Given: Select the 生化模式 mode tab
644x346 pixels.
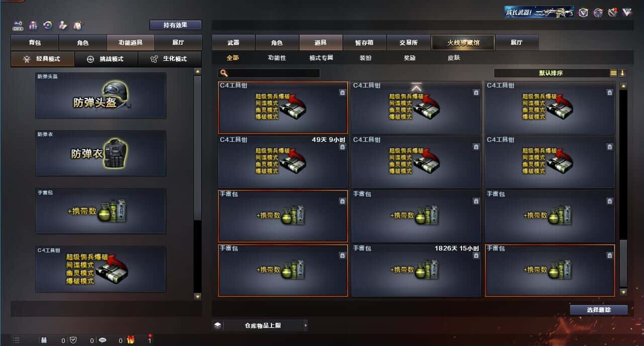Looking at the screenshot, I should (169, 59).
